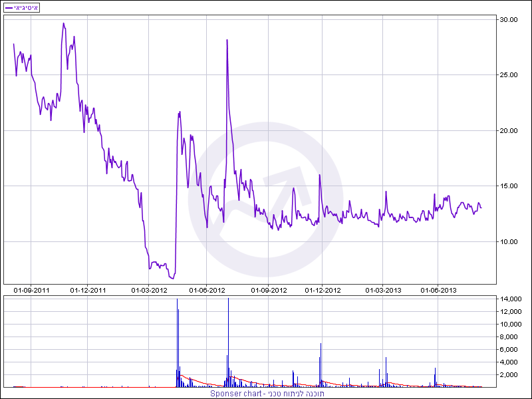Choose the 01-03-2013 date label
Image resolution: width=532 pixels, height=399 pixels.
click(384, 290)
